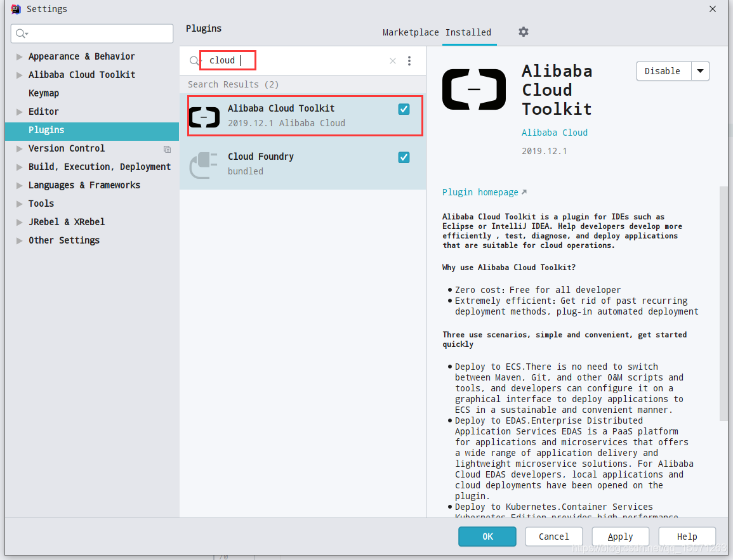Click the settings search magnifier icon

(22, 34)
